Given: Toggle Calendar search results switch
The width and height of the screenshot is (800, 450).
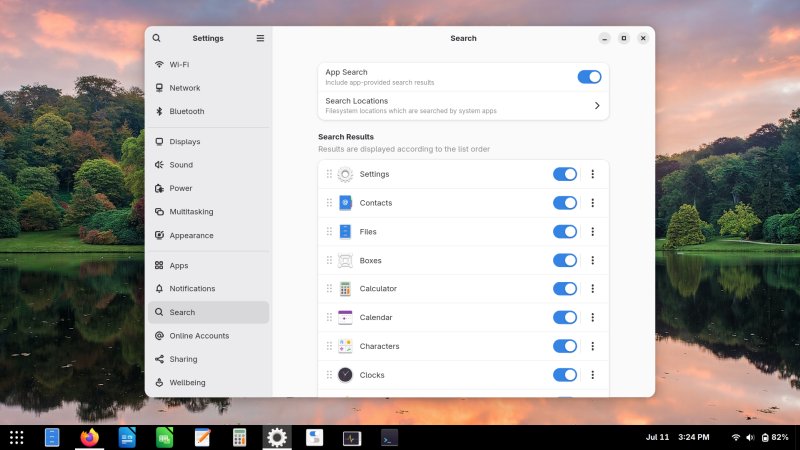Looking at the screenshot, I should [565, 318].
